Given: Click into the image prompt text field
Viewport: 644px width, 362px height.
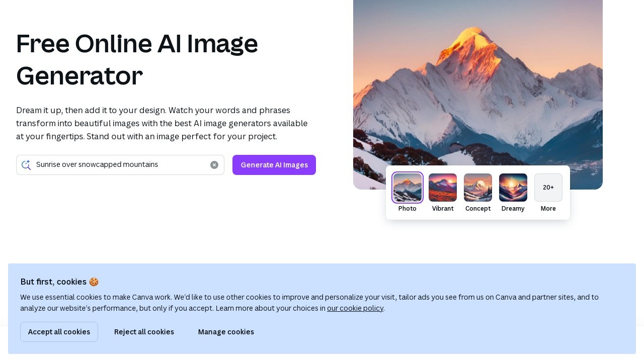Looking at the screenshot, I should tap(121, 165).
